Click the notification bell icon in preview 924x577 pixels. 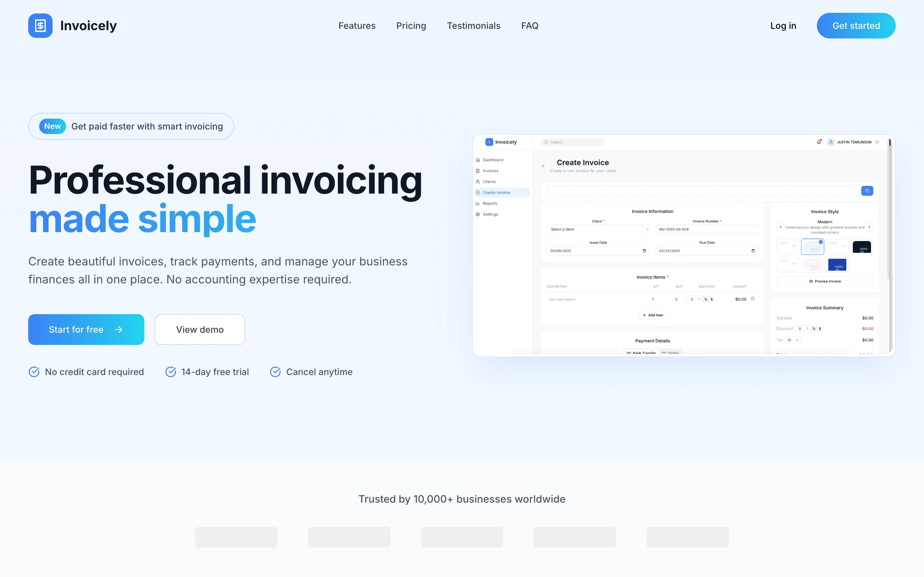click(x=819, y=142)
